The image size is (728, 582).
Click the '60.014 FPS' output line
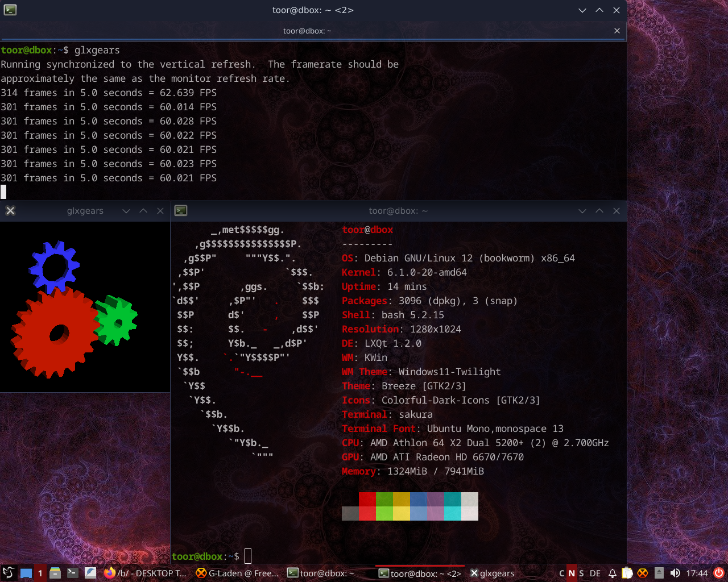coord(109,107)
